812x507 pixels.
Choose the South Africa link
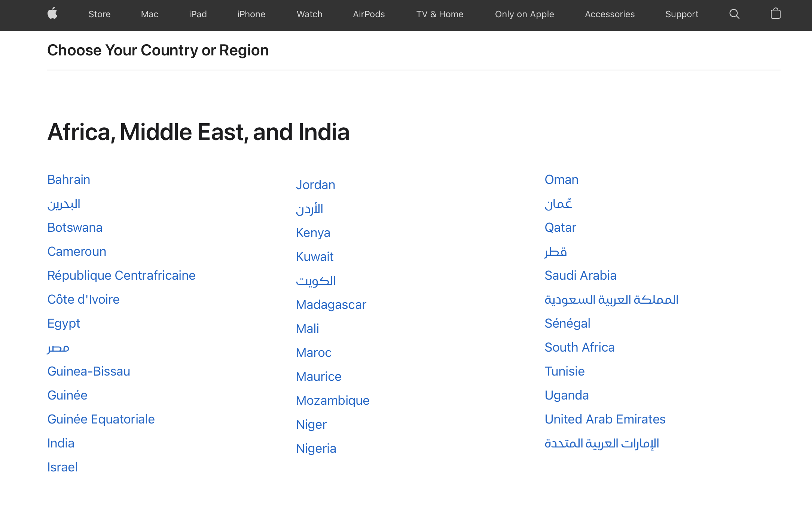tap(579, 347)
